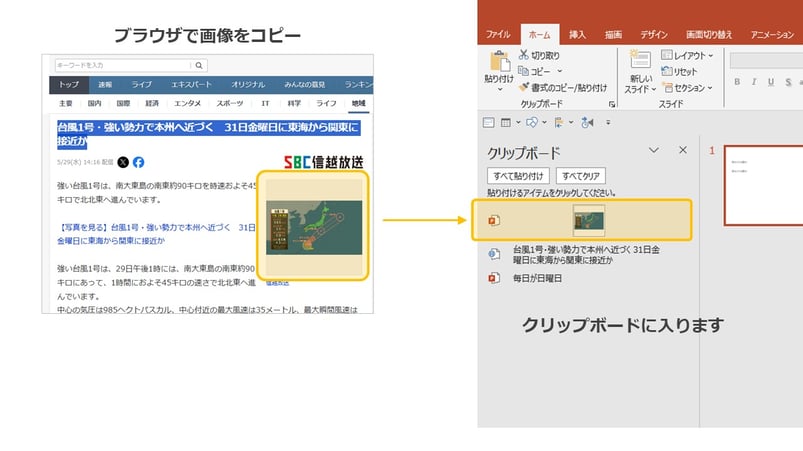The width and height of the screenshot is (803, 451).
Task: Expand the shapes icon dropdown arrow
Action: (x=544, y=122)
